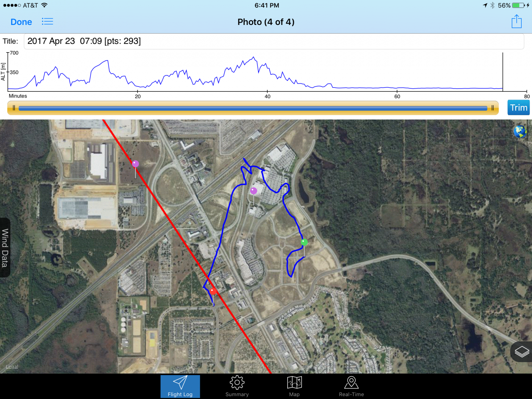Tap the share icon at top right
Screen dimensions: 532x399
516,22
